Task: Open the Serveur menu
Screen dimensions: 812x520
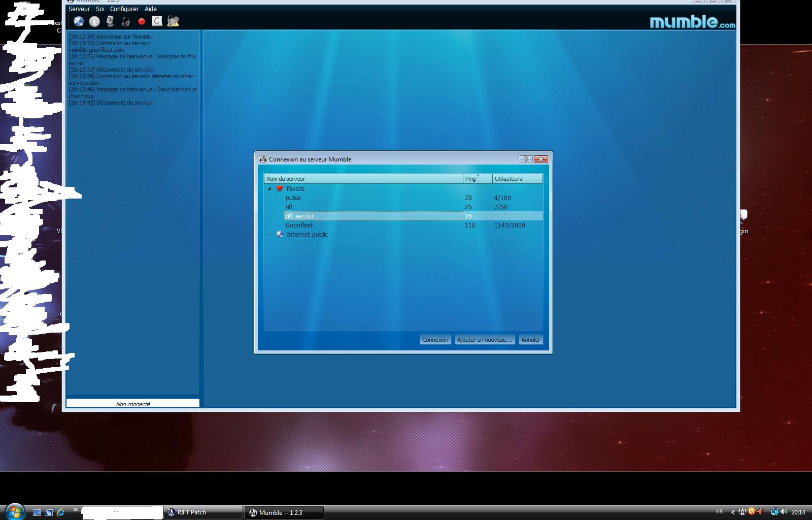Action: pos(79,9)
